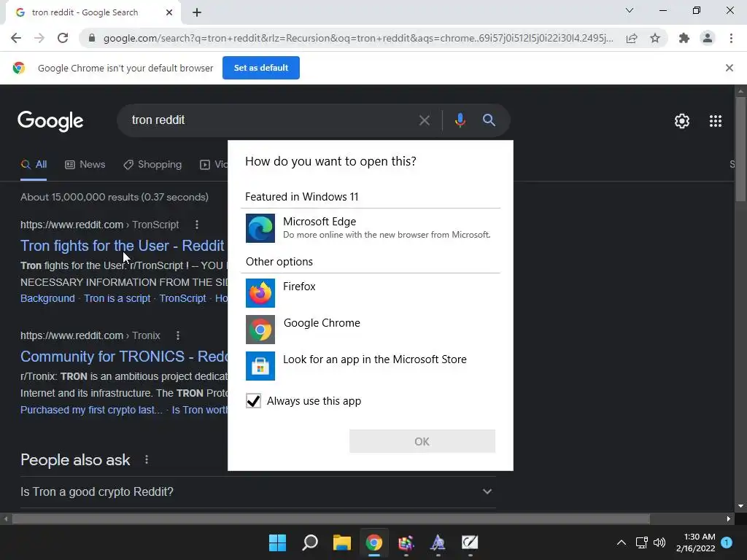Switch to the Shopping tab
Image resolution: width=747 pixels, height=560 pixels.
point(152,165)
